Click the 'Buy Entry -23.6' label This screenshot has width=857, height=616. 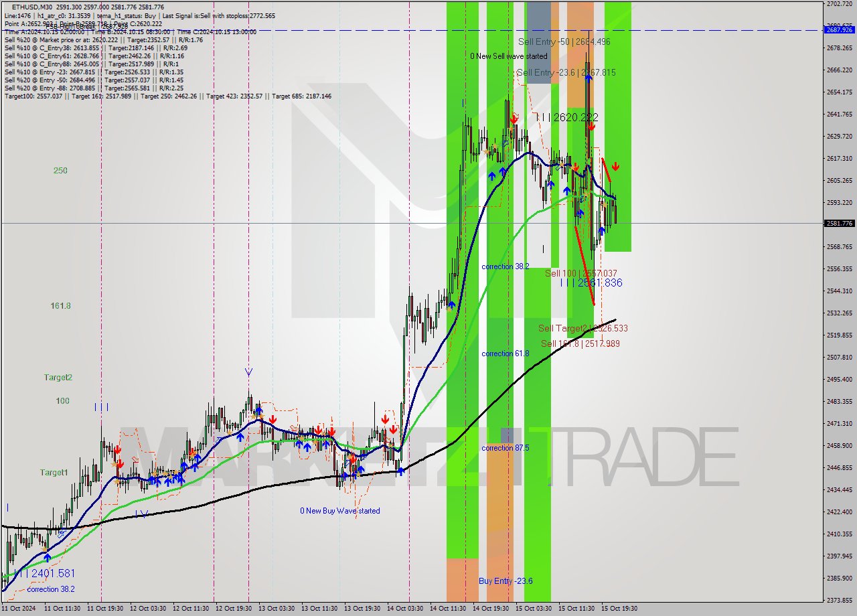(506, 581)
